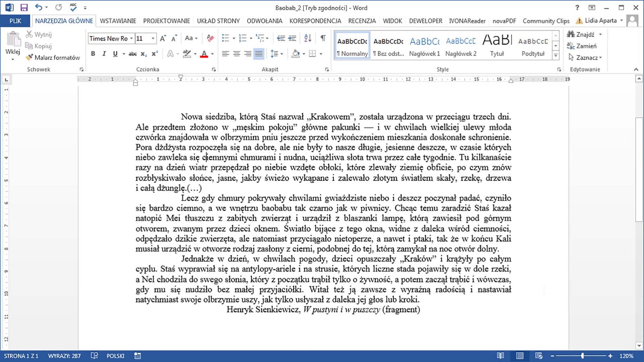Toggle Bold formatting

93,53
